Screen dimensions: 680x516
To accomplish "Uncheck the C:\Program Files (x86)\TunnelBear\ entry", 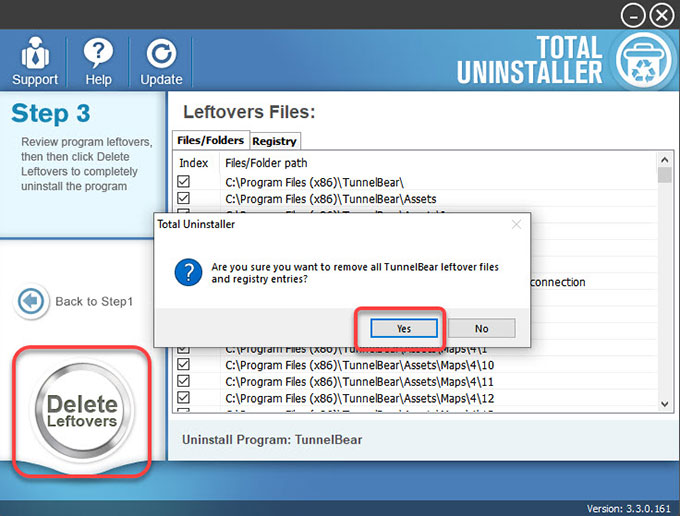I will [x=183, y=182].
